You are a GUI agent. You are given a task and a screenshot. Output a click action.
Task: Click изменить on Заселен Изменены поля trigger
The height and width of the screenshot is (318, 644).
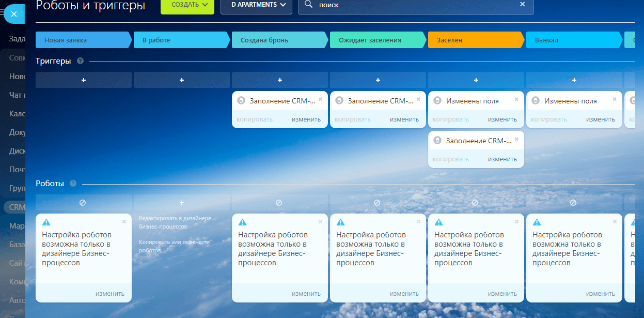click(502, 119)
